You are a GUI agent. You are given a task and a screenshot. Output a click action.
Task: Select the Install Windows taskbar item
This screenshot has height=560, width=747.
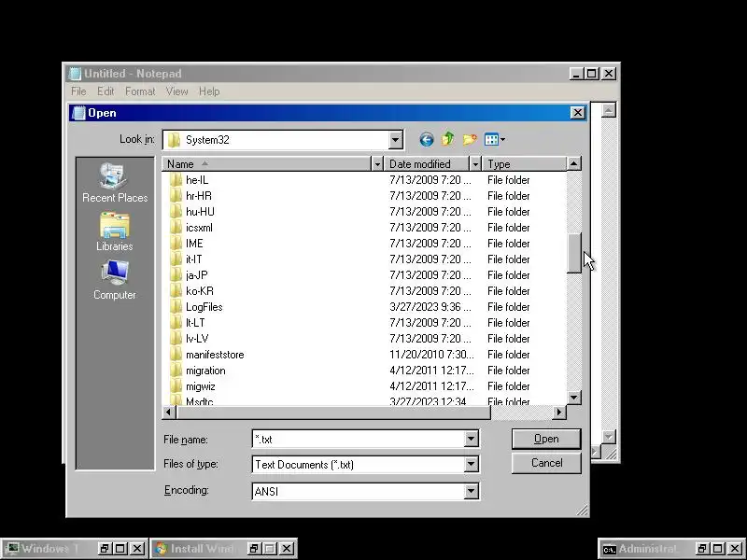[223, 549]
